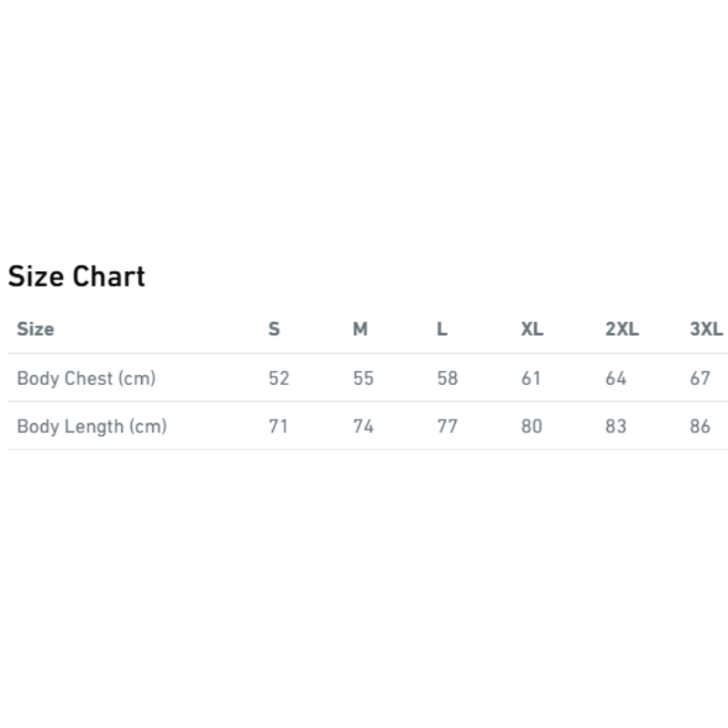Select chest value 55 for size M
The image size is (728, 728).
tap(363, 378)
